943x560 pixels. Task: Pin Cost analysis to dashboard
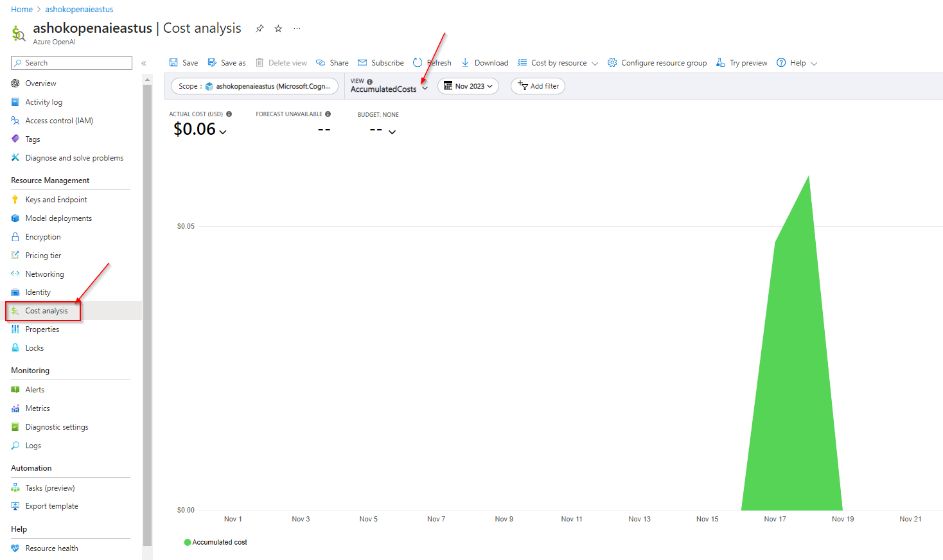coord(259,28)
